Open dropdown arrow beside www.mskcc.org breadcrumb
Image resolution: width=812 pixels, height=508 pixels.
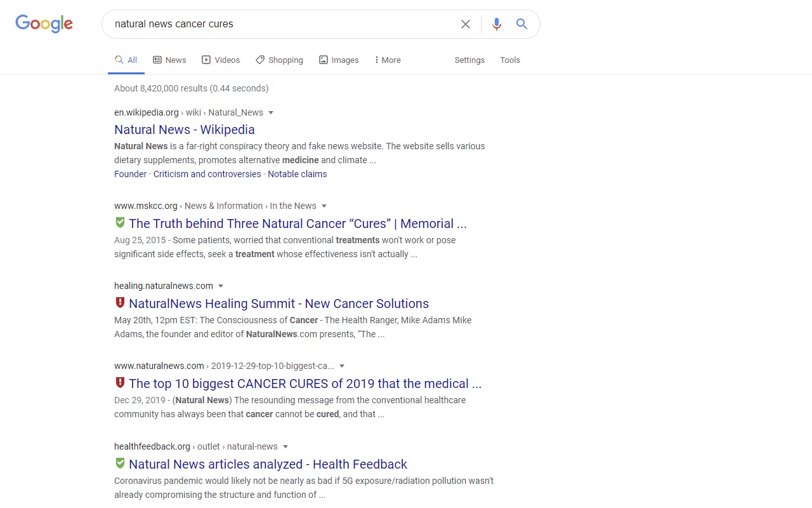coord(324,206)
